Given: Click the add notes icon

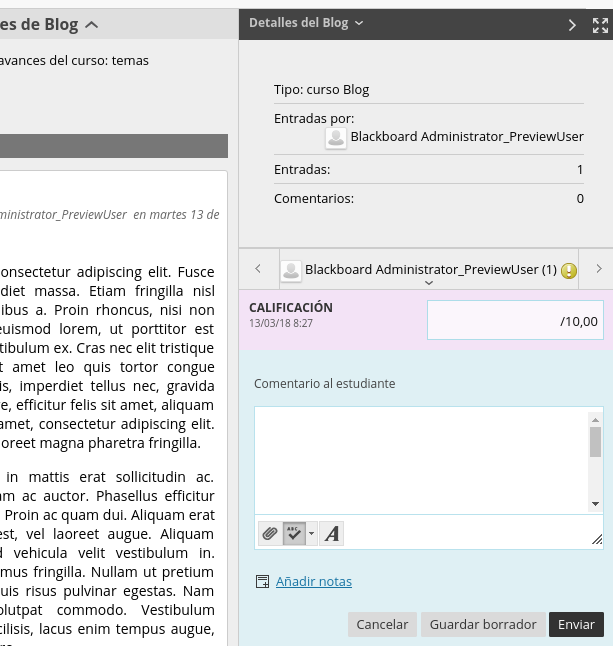Looking at the screenshot, I should click(263, 582).
